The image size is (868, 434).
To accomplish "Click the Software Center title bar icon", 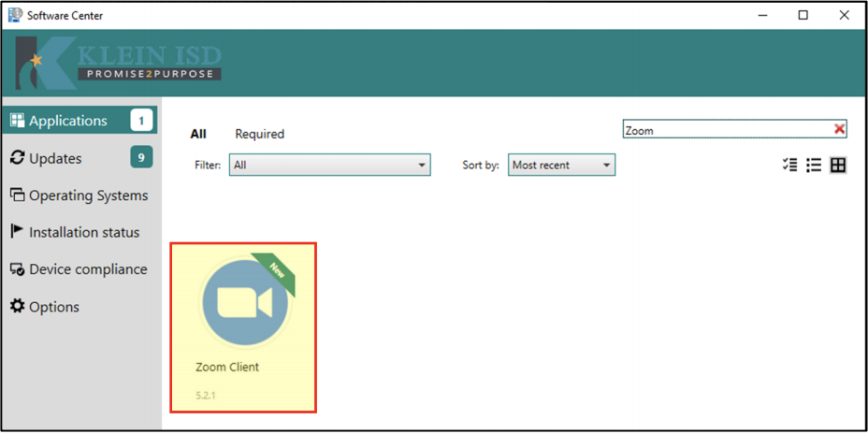I will click(16, 15).
